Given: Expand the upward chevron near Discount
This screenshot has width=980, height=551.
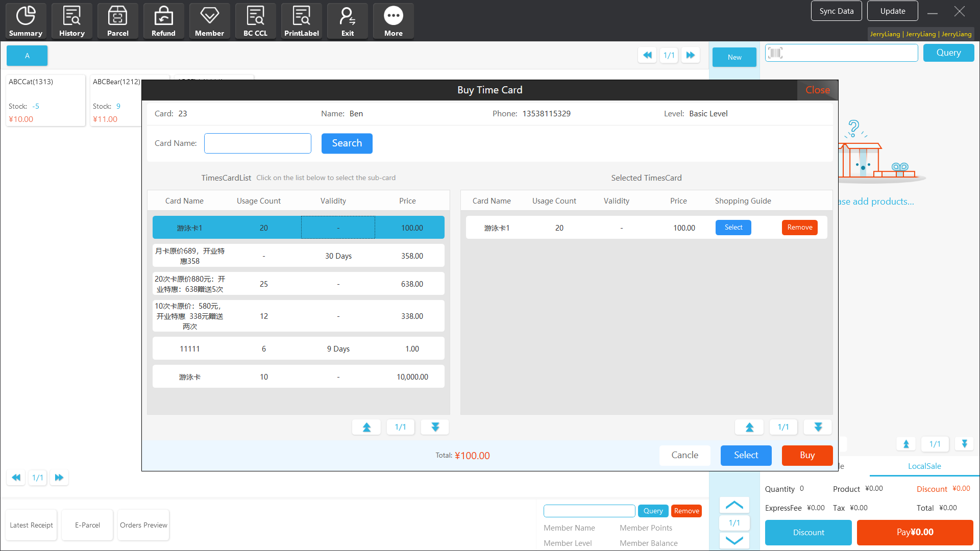Looking at the screenshot, I should [734, 505].
